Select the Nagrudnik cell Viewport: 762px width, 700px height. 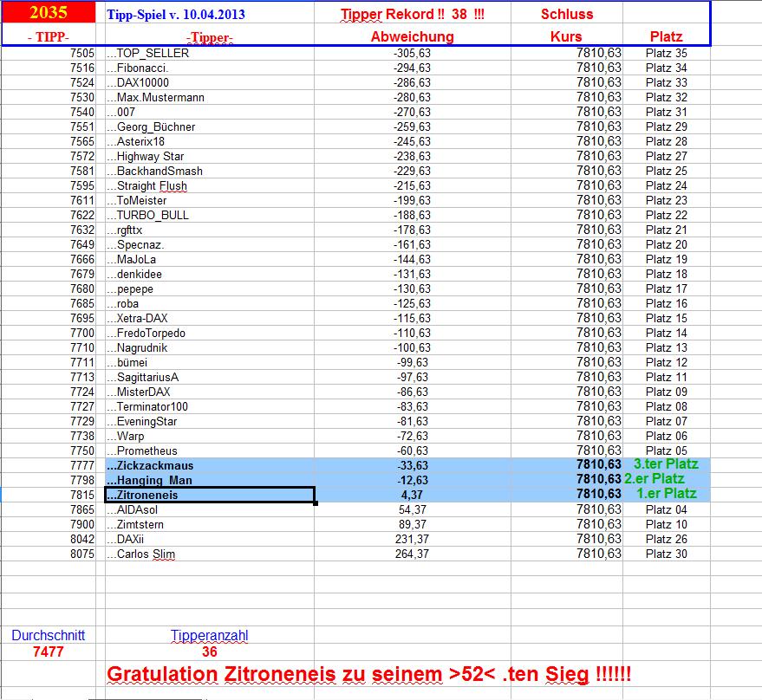click(210, 347)
